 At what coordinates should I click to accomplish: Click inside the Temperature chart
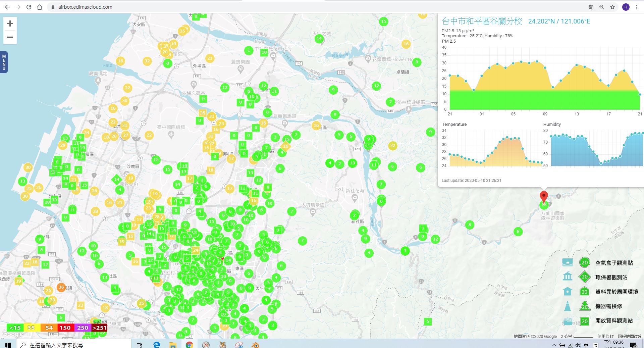click(x=496, y=148)
